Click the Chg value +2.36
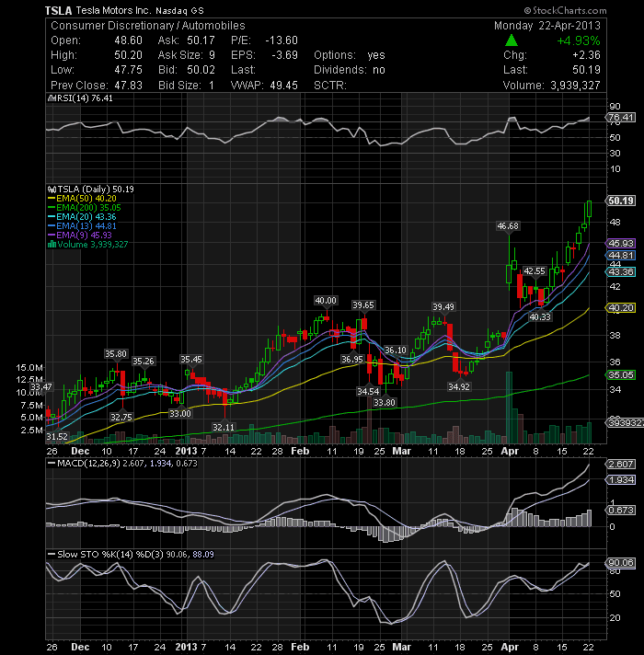The image size is (644, 655). coord(586,55)
